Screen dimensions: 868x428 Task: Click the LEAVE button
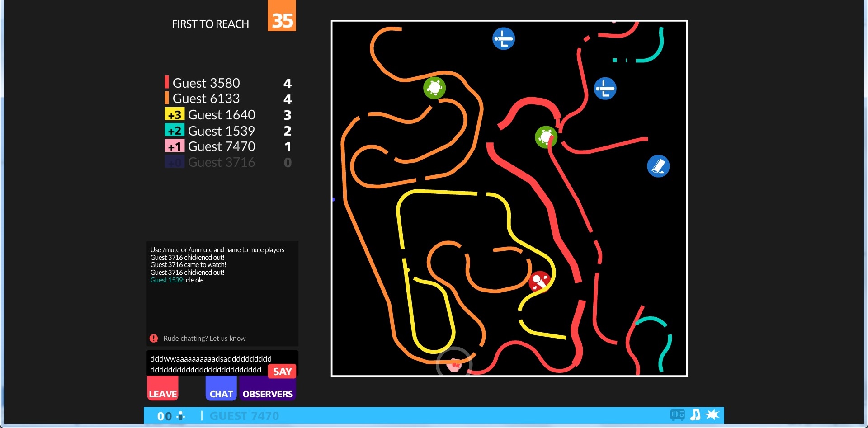163,394
